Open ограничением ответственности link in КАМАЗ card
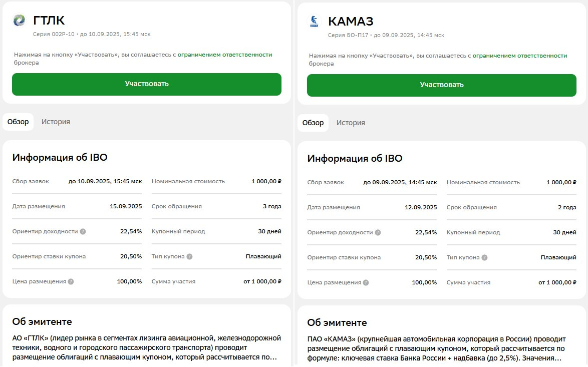Viewport: 588px width, 367px height. 520,56
